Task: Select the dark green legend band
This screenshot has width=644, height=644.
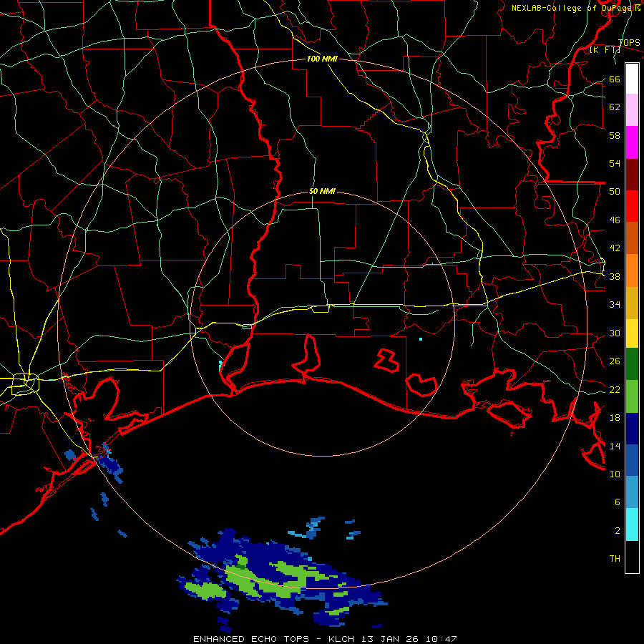Action: pos(632,364)
